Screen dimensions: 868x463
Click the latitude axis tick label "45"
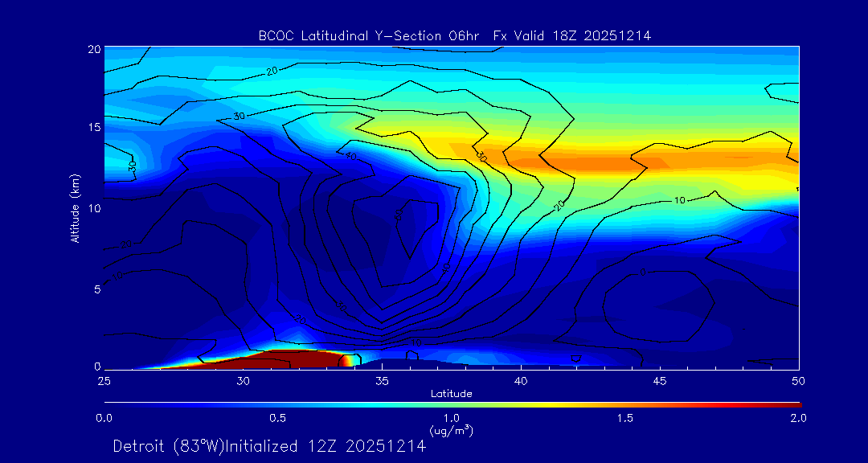pos(660,380)
